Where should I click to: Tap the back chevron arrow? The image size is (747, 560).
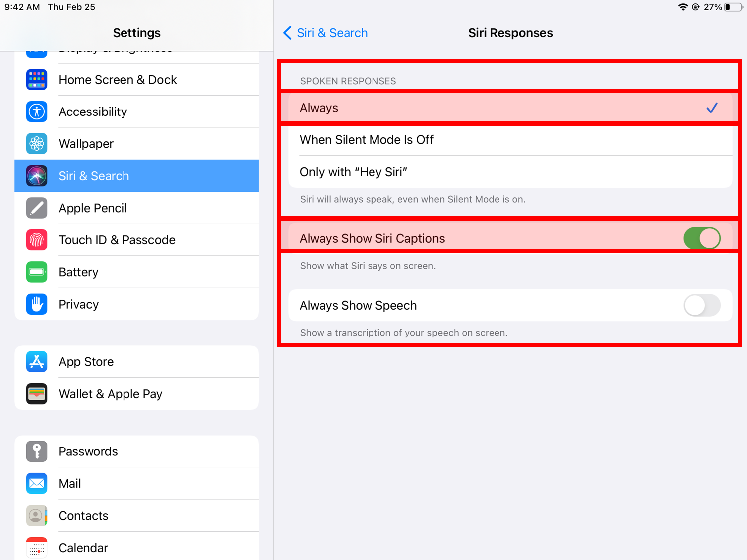(x=287, y=33)
